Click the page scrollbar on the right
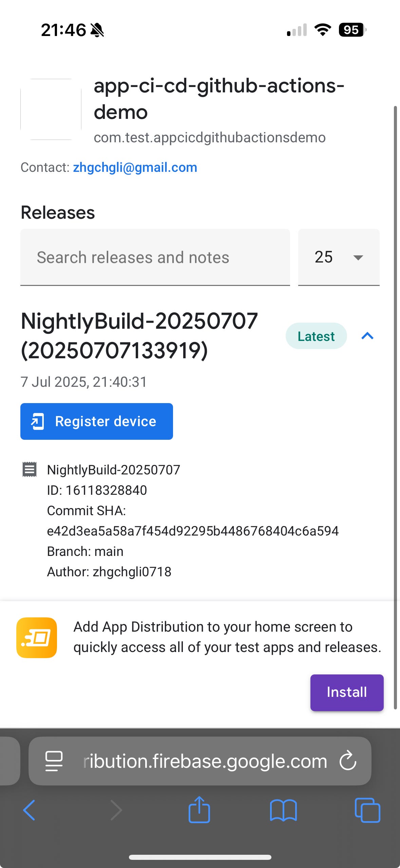This screenshot has height=868, width=400. click(395, 408)
